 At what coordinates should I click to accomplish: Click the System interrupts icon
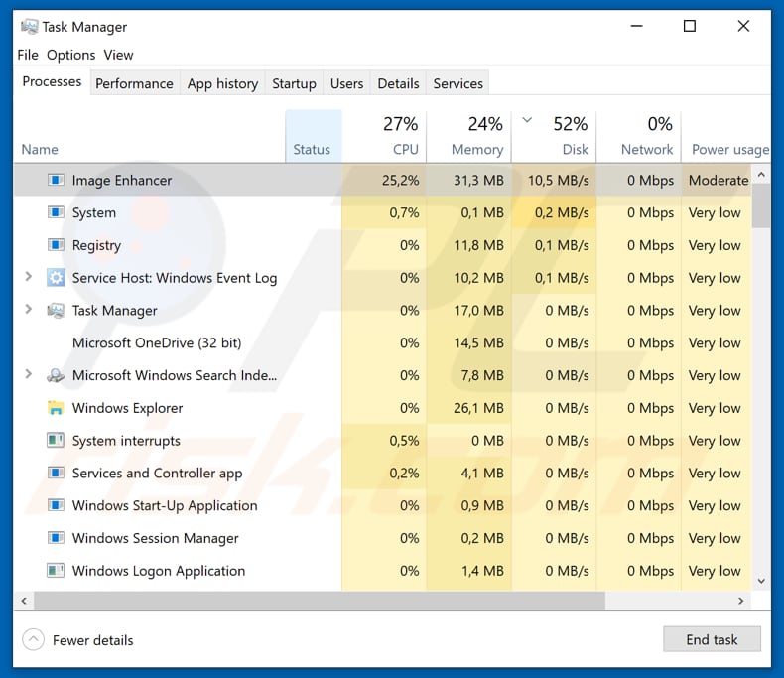click(x=56, y=441)
